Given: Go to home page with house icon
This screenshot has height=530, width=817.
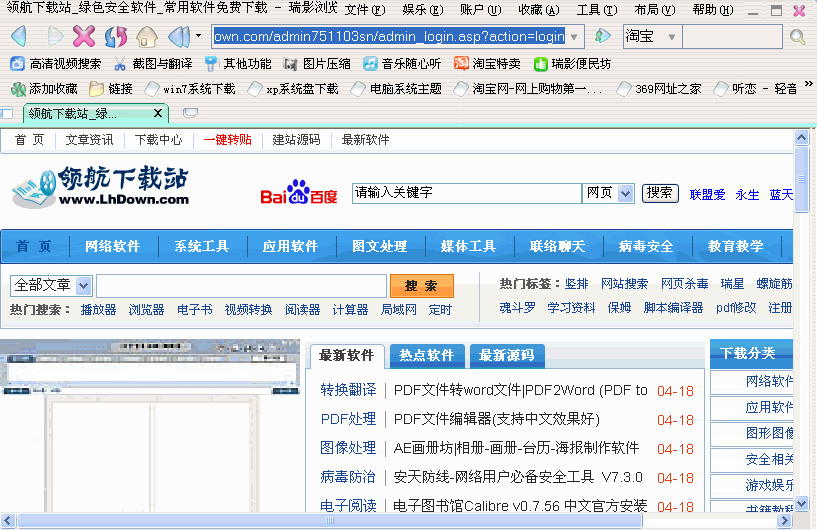Looking at the screenshot, I should (x=147, y=36).
